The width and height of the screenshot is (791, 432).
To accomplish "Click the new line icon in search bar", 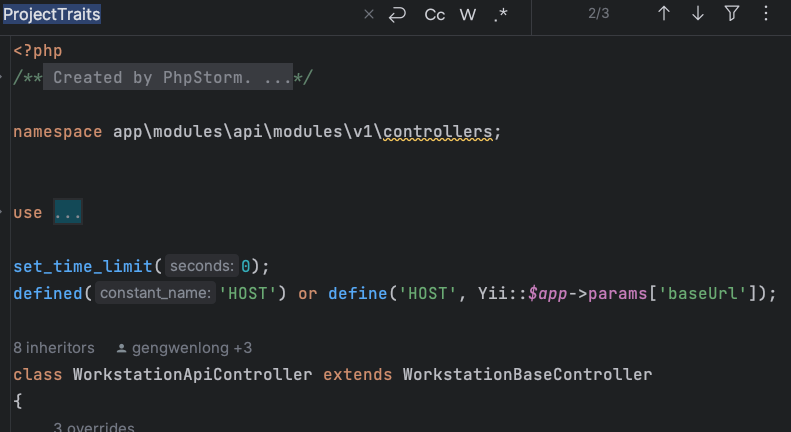I will coord(397,14).
